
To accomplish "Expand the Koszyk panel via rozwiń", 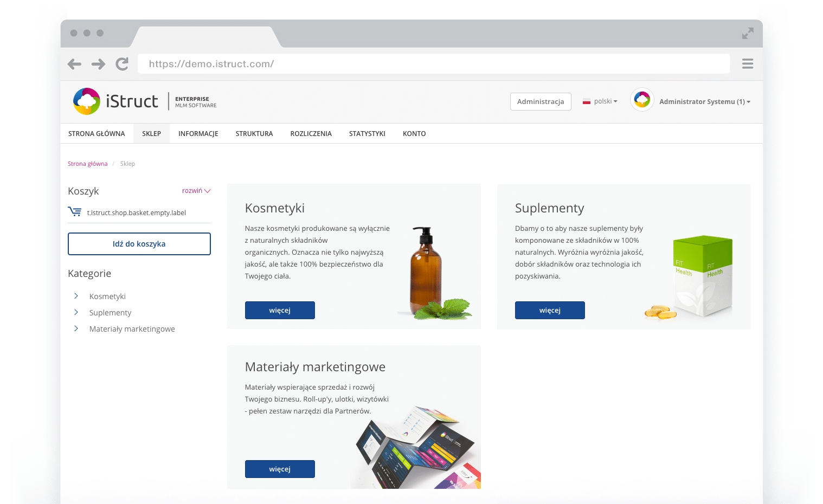I will 196,191.
